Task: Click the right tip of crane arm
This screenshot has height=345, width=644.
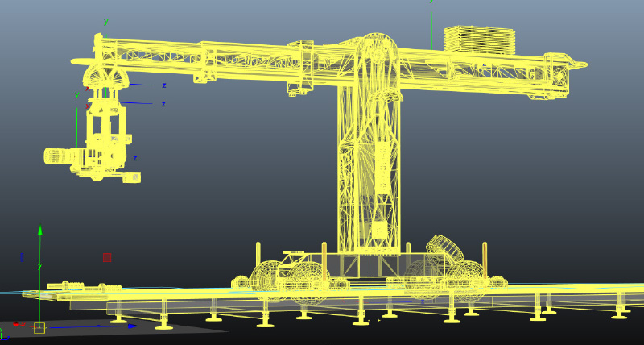Action: (x=580, y=64)
